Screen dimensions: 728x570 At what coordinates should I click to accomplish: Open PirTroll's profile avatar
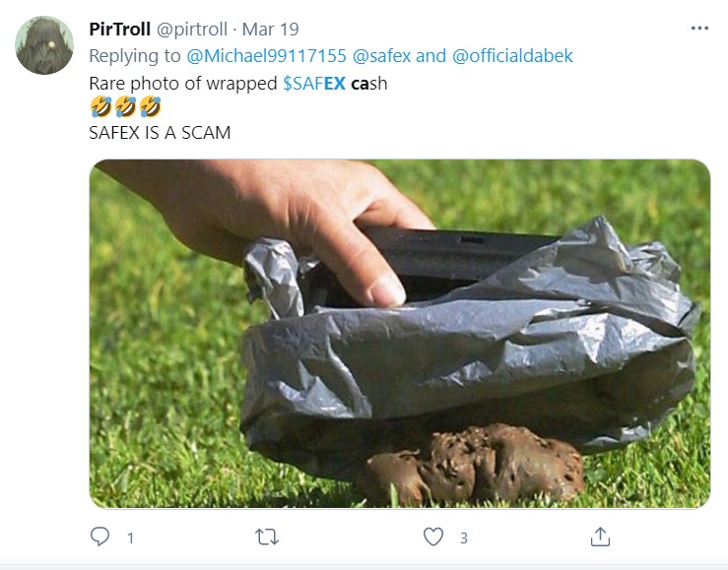tap(44, 45)
